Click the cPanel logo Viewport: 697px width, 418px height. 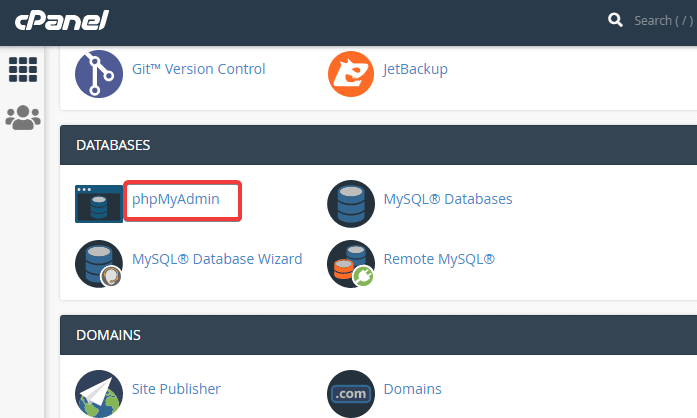[x=61, y=20]
